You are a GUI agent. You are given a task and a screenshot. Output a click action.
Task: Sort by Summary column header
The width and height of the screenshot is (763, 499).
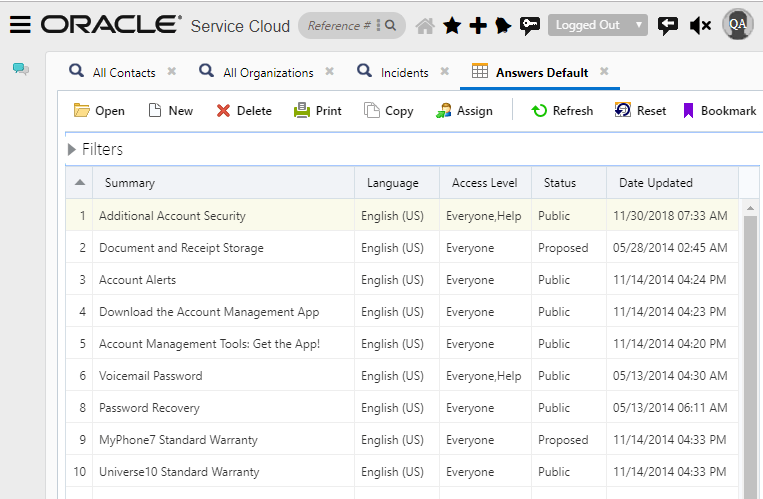[x=223, y=183]
